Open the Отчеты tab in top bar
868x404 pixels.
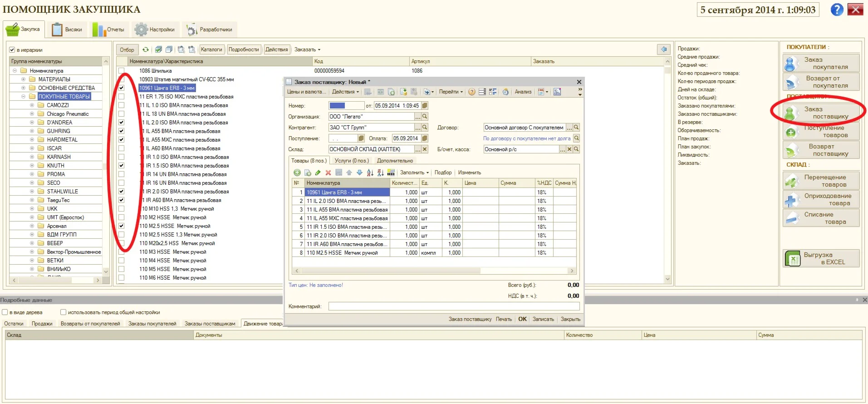(109, 30)
